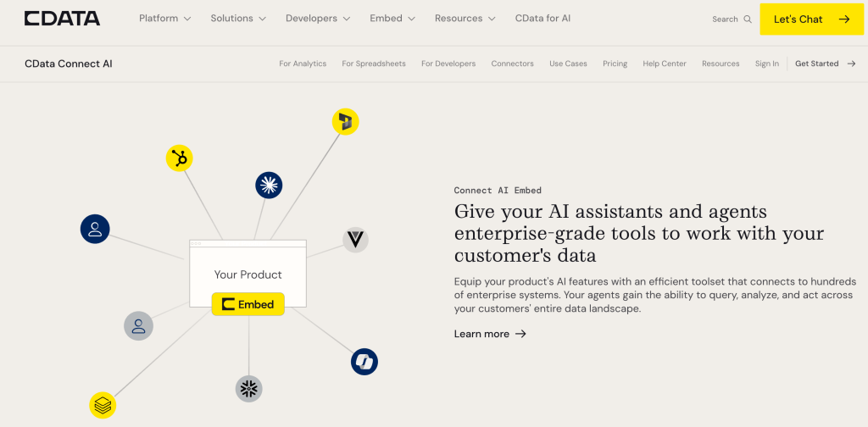Click arrow beside Learn more
Viewport: 868px width, 427px height.
coord(520,334)
